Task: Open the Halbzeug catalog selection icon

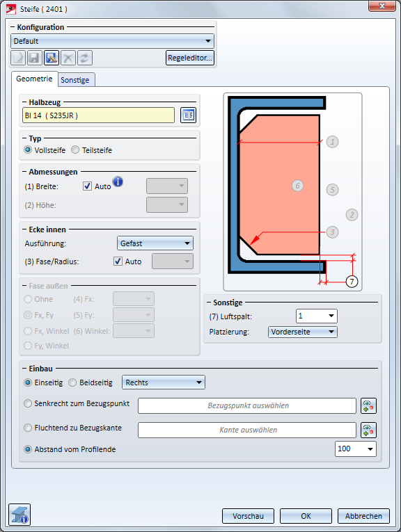Action: (188, 115)
